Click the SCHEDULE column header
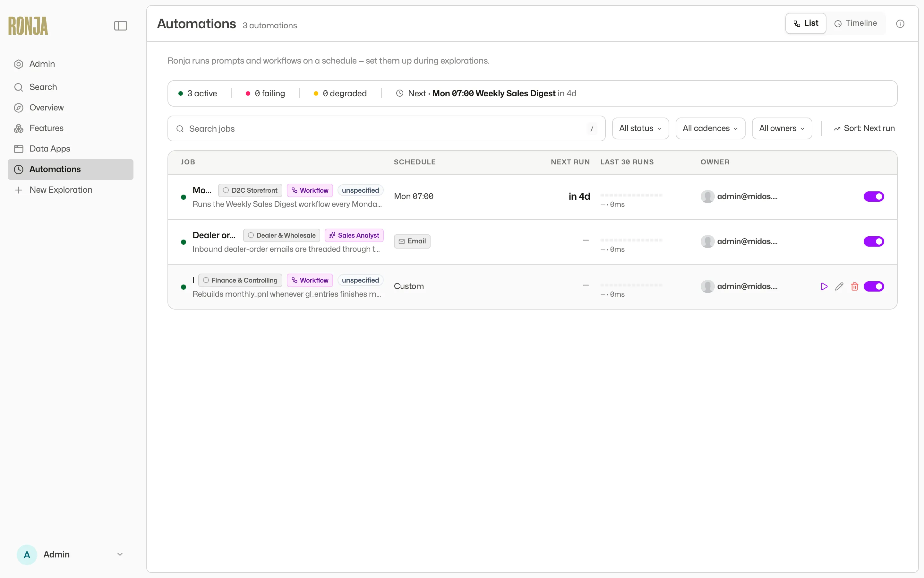The width and height of the screenshot is (924, 578). point(415,162)
